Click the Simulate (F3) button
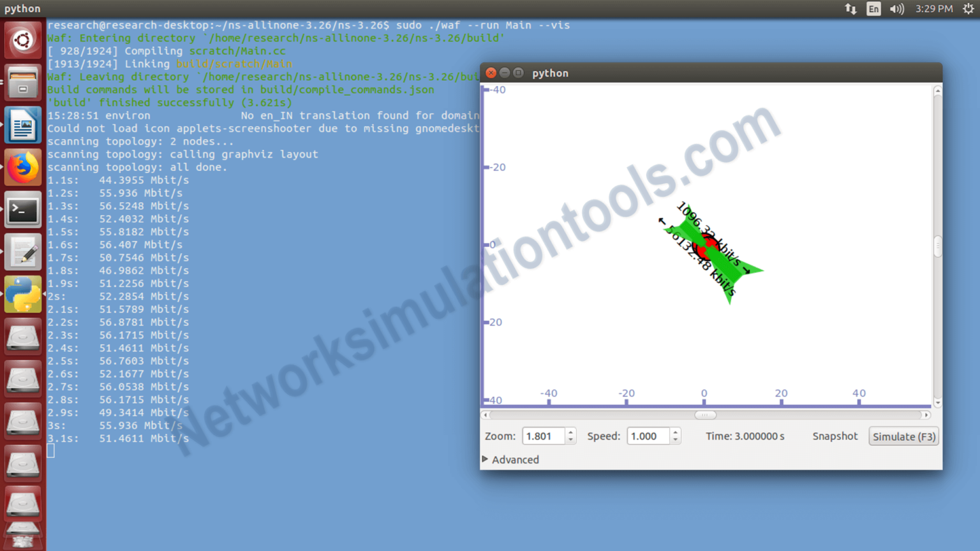 pos(903,436)
